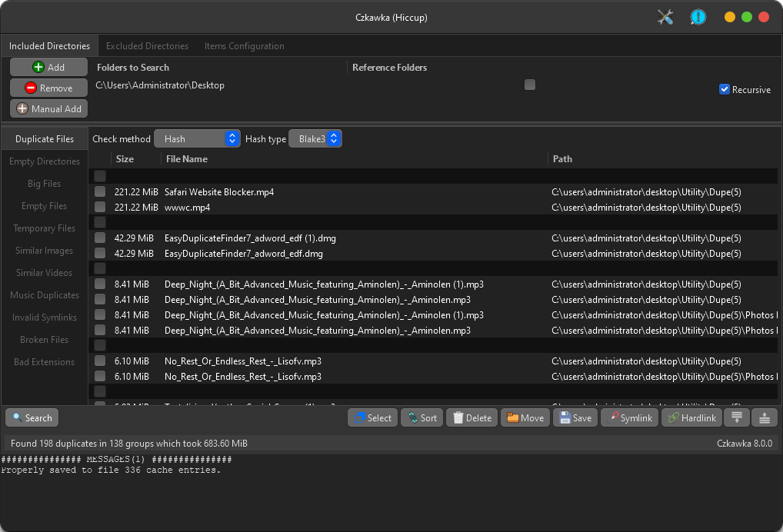Open the Check method dropdown
The height and width of the screenshot is (532, 783).
[197, 138]
